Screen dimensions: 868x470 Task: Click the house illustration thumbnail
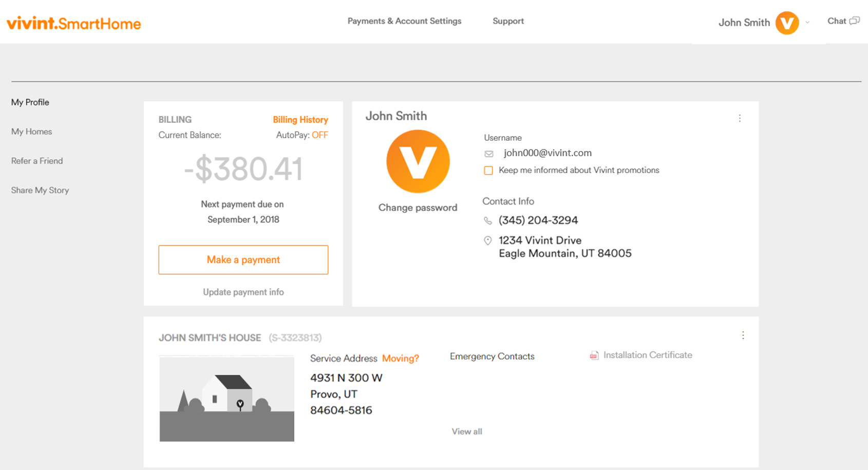(227, 399)
